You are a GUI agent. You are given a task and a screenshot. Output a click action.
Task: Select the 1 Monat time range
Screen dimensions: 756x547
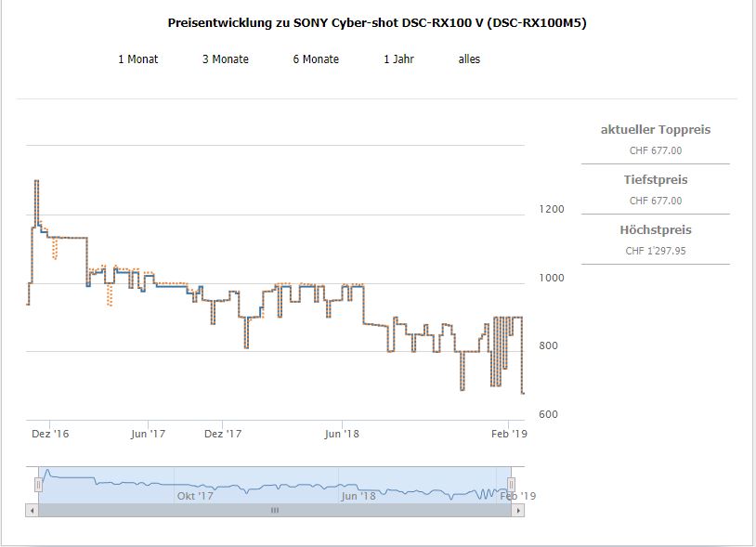pos(137,59)
